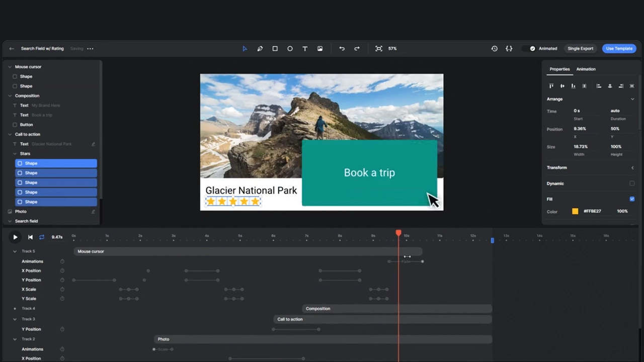Select the Image insert tool
This screenshot has height=362, width=644.
click(320, 49)
